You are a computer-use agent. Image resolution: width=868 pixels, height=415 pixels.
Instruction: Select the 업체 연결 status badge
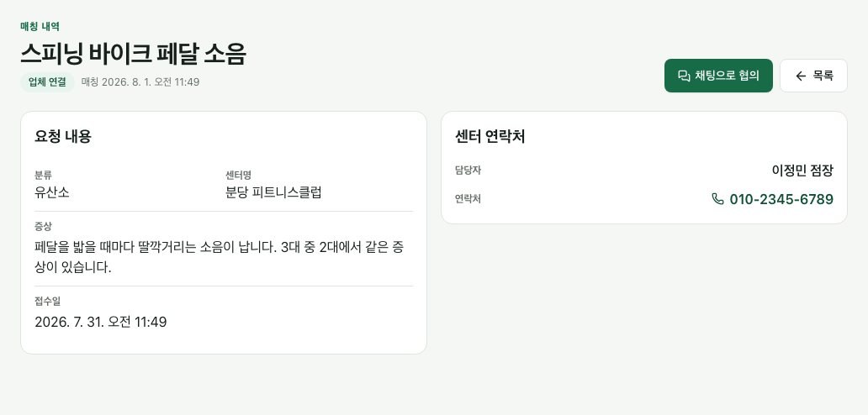[x=48, y=81]
